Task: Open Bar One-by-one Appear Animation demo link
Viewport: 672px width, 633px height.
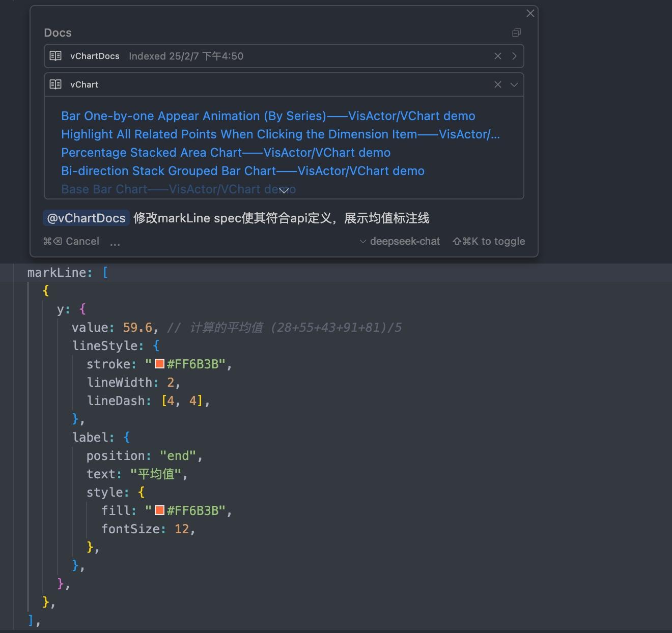Action: [x=268, y=116]
